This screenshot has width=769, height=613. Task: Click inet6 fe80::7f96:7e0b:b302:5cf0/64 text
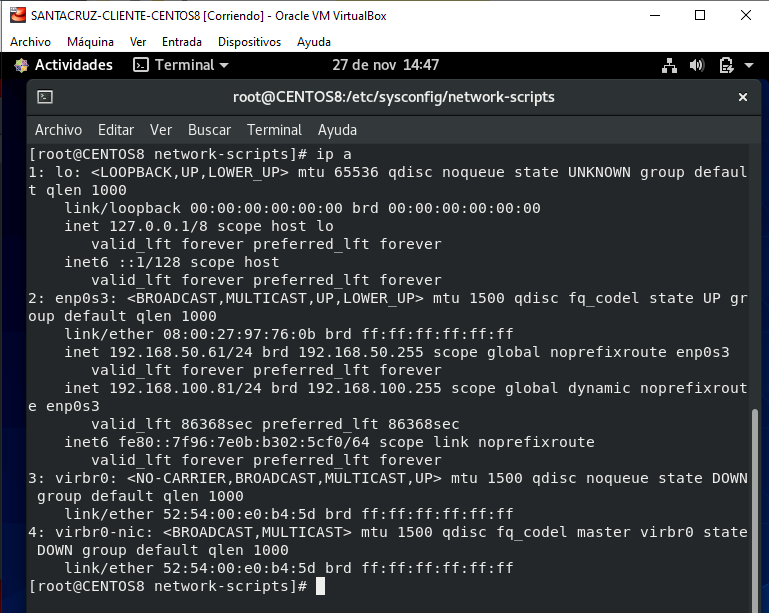217,442
